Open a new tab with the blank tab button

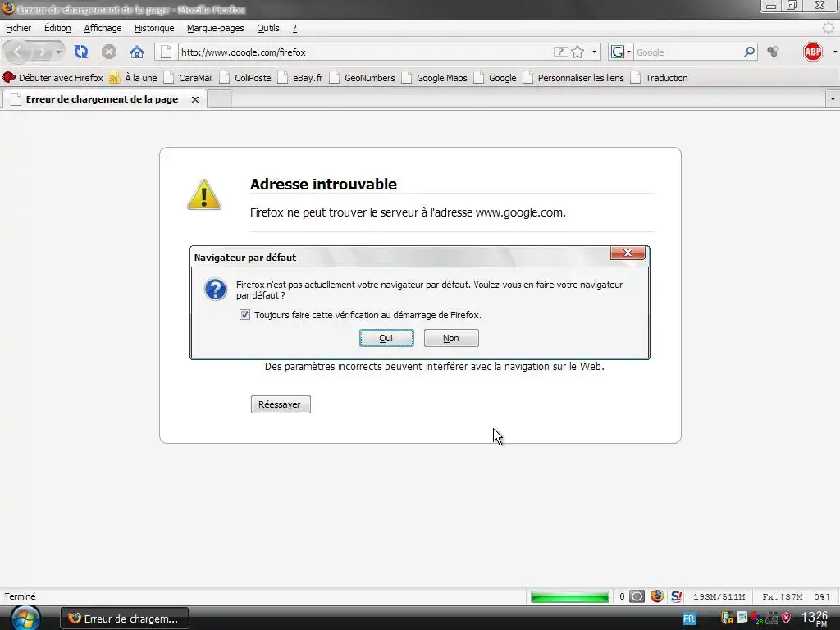tap(220, 99)
